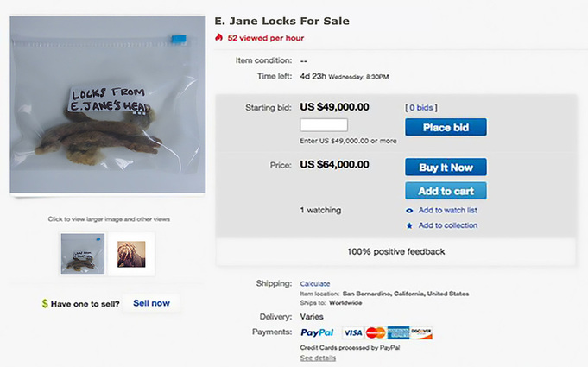Click the Discover card icon
Image resolution: width=588 pixels, height=367 pixels.
[421, 332]
